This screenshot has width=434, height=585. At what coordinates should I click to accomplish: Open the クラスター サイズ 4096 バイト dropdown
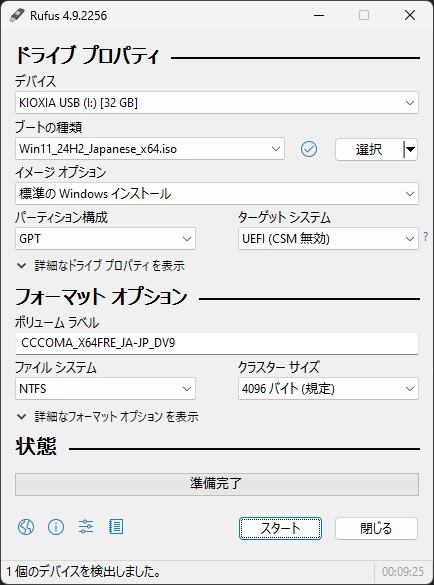pyautogui.click(x=328, y=389)
